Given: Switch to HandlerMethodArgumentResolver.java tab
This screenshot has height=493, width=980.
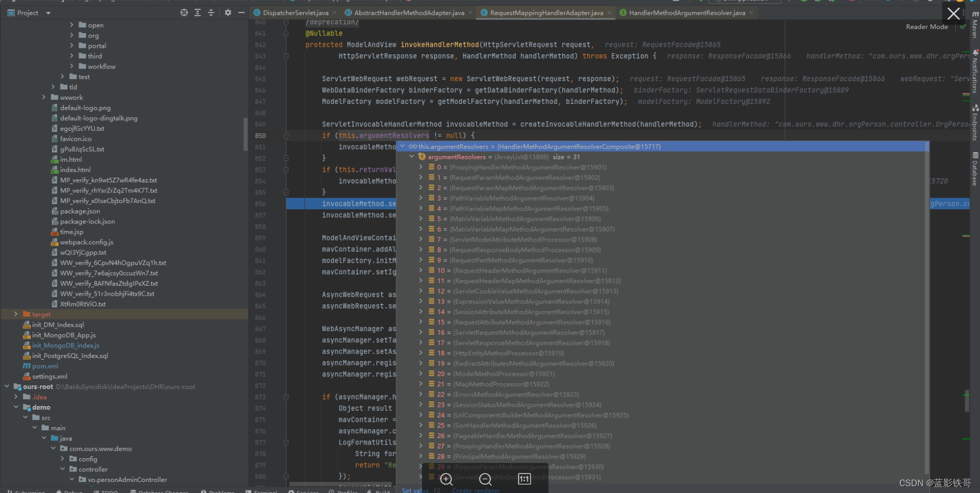Looking at the screenshot, I should pyautogui.click(x=687, y=13).
